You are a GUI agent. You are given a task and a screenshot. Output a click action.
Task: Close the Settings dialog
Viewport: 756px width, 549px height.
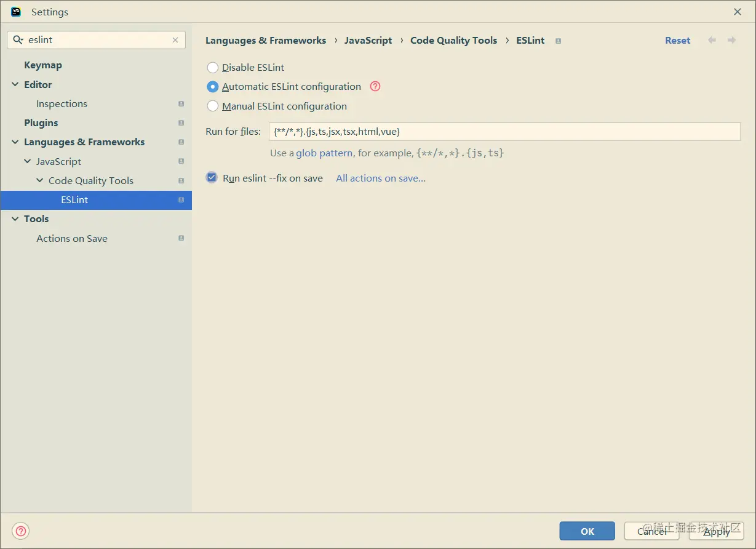click(738, 12)
